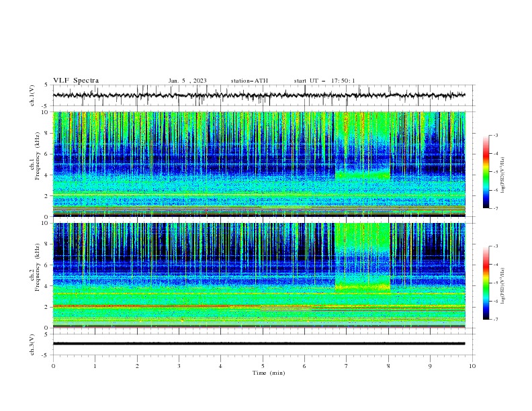The image size is (532, 411).
Task: Click the ch.3 flat voltage trace
Action: pos(259,344)
